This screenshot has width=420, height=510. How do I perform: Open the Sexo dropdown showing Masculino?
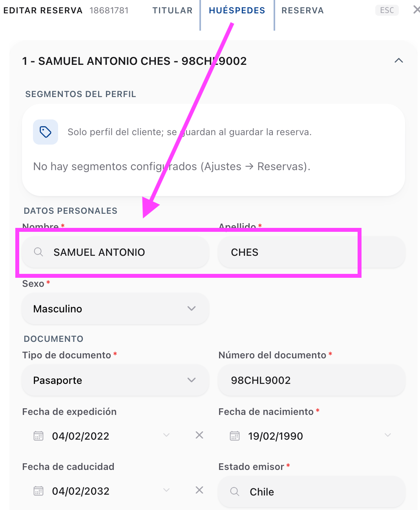[x=115, y=309]
